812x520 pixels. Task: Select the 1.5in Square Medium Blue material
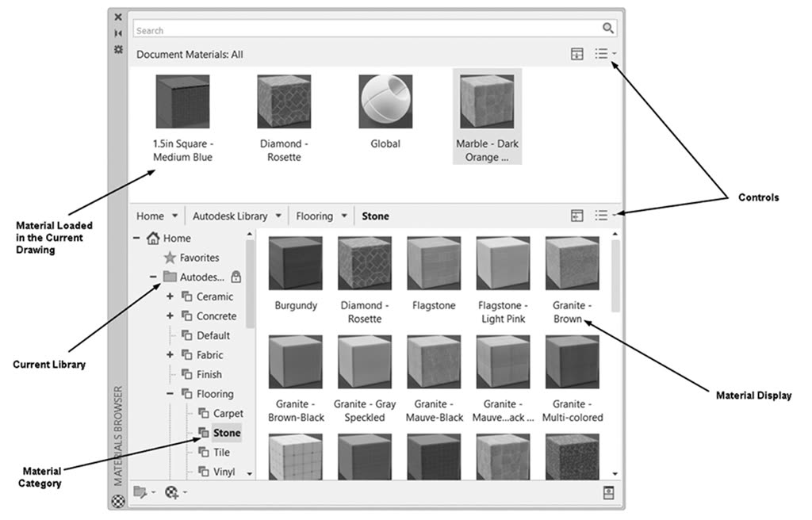coord(183,101)
